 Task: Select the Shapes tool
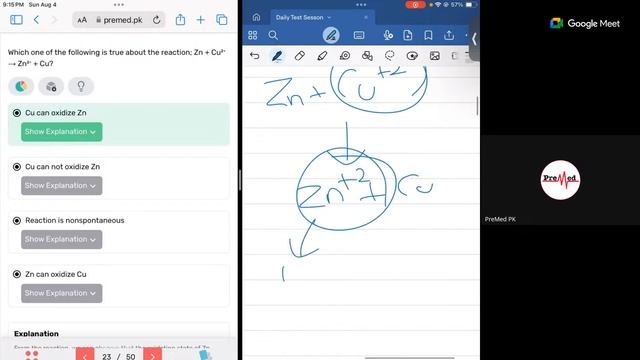tap(367, 56)
